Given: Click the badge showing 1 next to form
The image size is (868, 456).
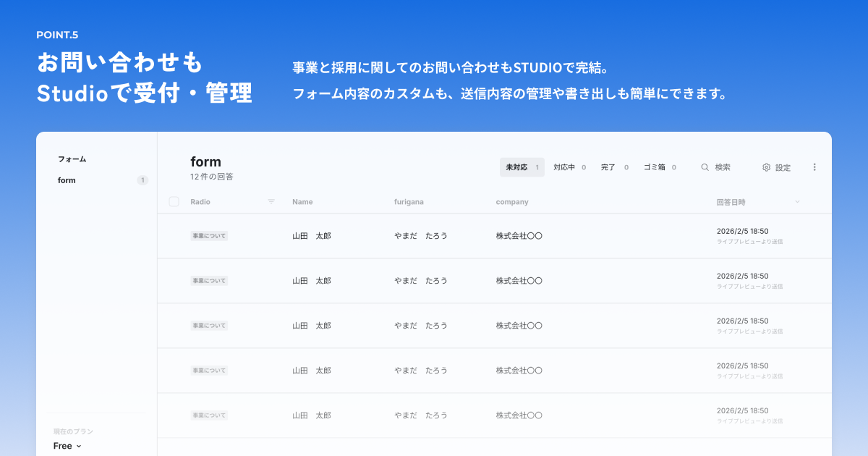Looking at the screenshot, I should (x=142, y=180).
